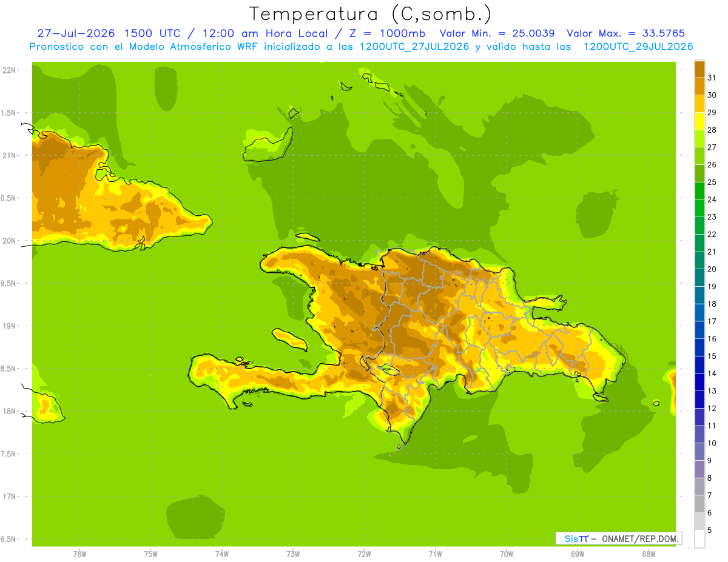Viewport: 728px width, 562px height.
Task: Click the '69W' longitude axis label
Action: 577,554
